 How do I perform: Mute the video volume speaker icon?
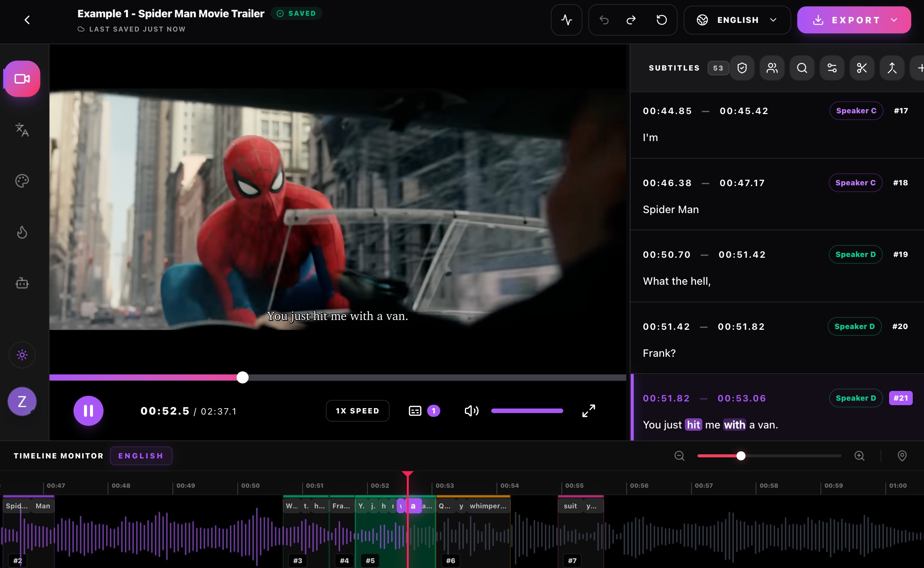[471, 410]
